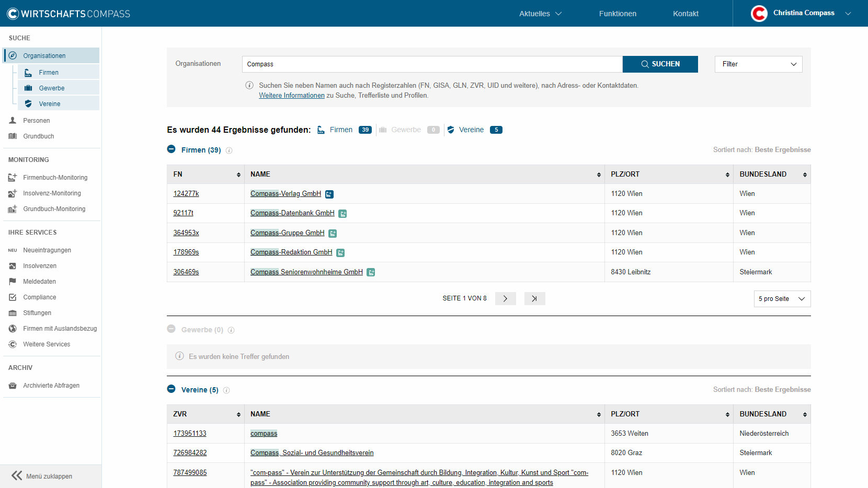
Task: Click the monitoring icon next to Compass-Gruppe GmbH
Action: 333,234
